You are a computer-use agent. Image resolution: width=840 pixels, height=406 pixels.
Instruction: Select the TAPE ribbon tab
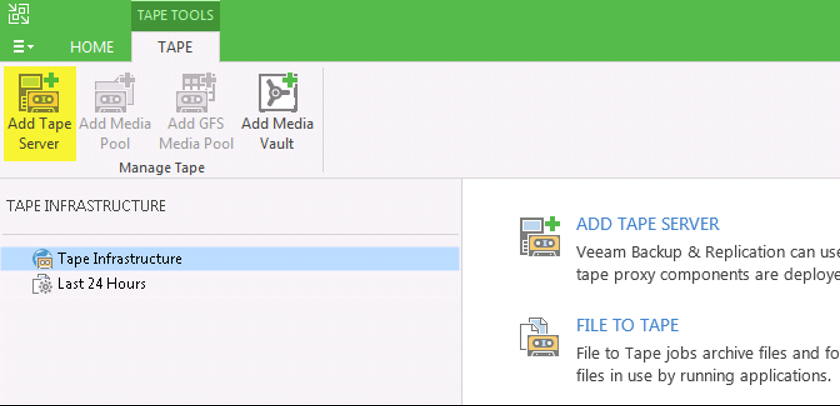(175, 47)
